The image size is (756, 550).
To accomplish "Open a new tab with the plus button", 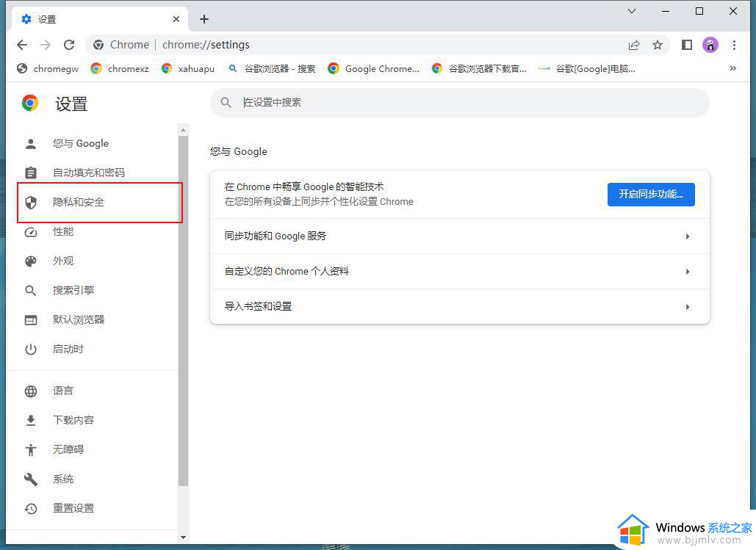I will (204, 19).
